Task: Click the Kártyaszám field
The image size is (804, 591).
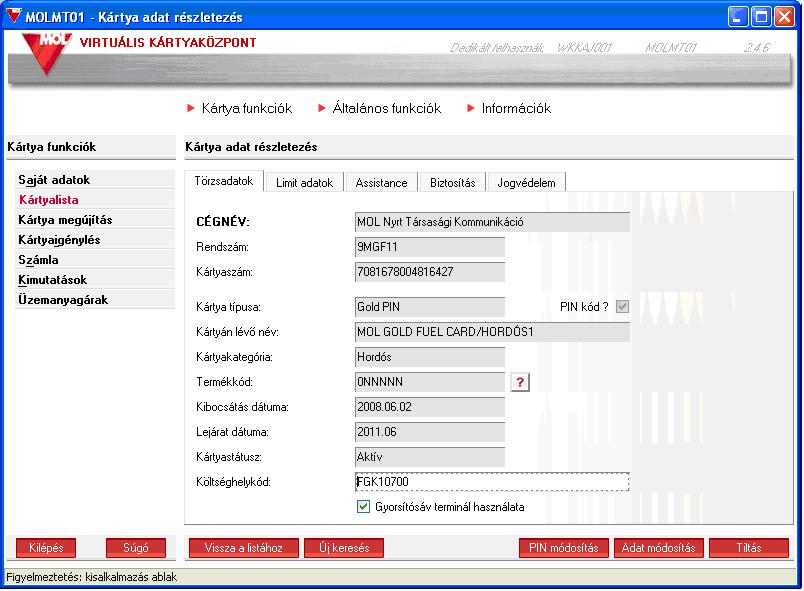Action: pyautogui.click(x=430, y=272)
